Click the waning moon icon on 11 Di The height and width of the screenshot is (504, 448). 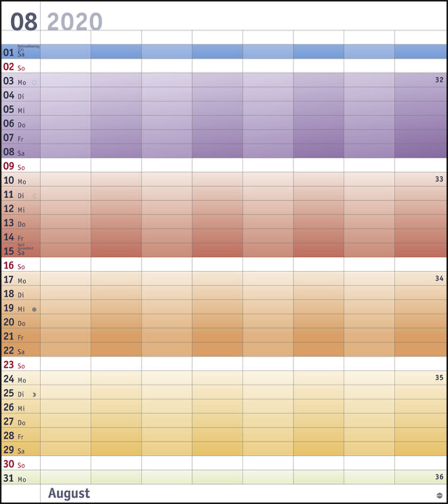point(34,196)
